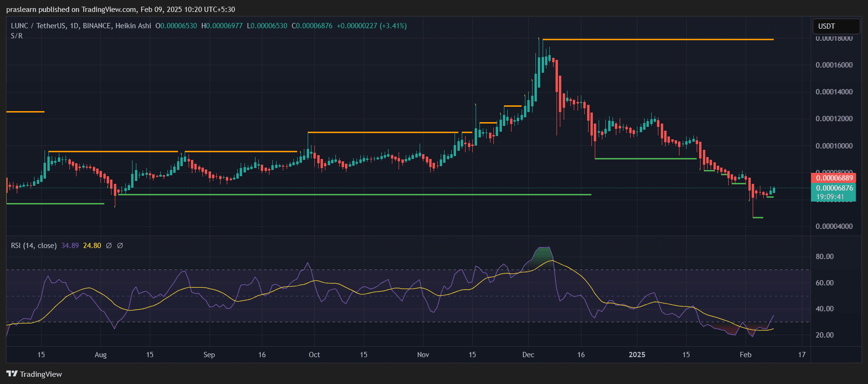The image size is (868, 384).
Task: Click the 0.00014000 price axis label
Action: (834, 92)
